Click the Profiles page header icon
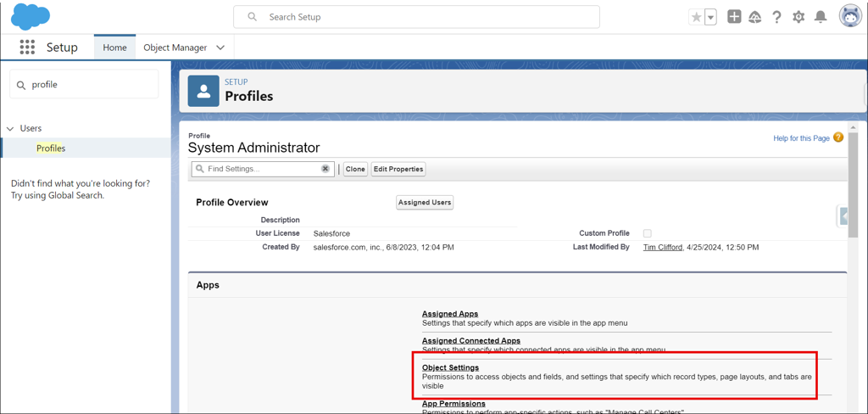Viewport: 868px width, 414px height. click(x=203, y=91)
